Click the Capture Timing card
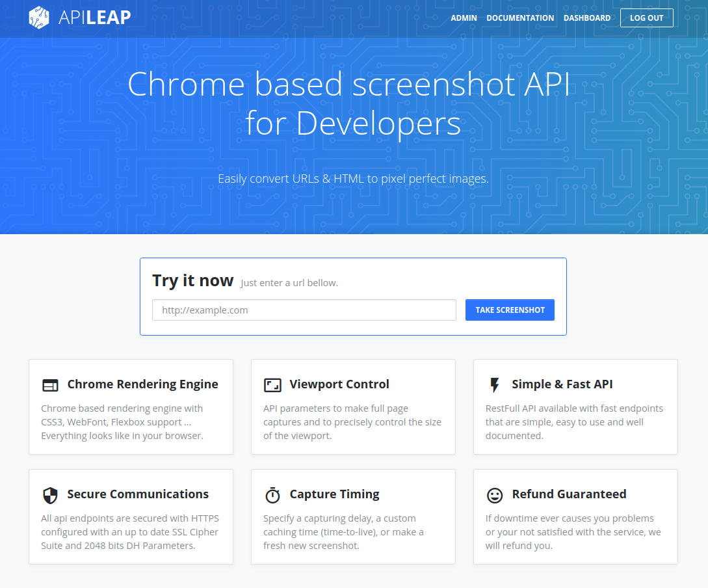This screenshot has width=708, height=588. point(353,517)
